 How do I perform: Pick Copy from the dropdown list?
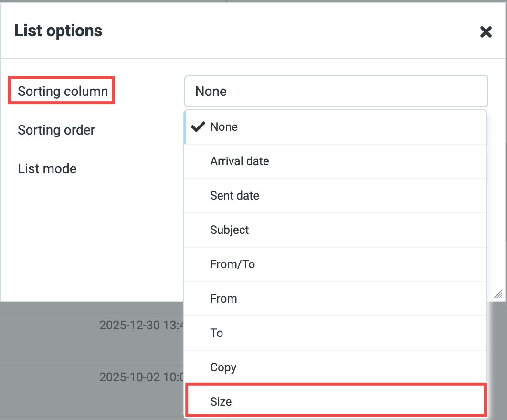(x=223, y=367)
